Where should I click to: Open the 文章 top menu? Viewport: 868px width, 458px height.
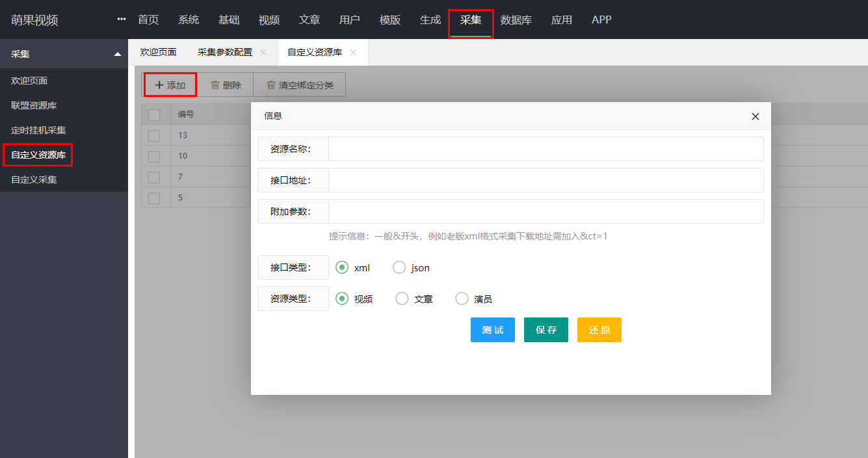coord(309,20)
